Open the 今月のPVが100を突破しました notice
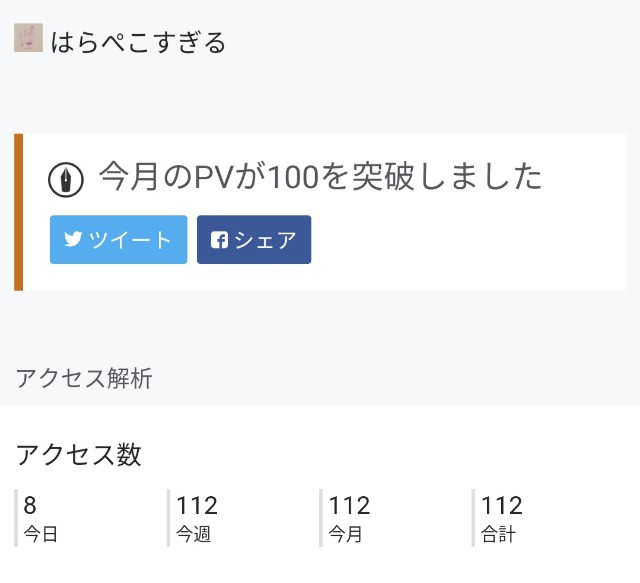Screen dimensions: 640x583 pos(320,176)
